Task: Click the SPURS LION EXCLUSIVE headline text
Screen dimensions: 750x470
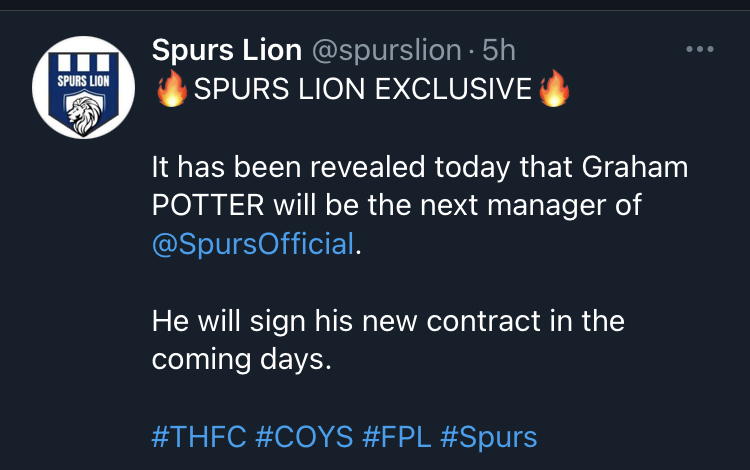Action: (x=363, y=89)
